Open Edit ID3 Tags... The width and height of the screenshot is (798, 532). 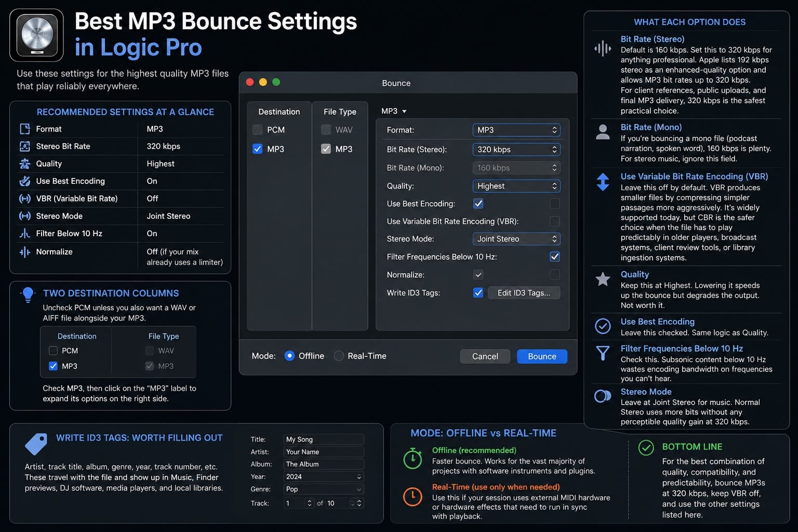[x=524, y=293]
